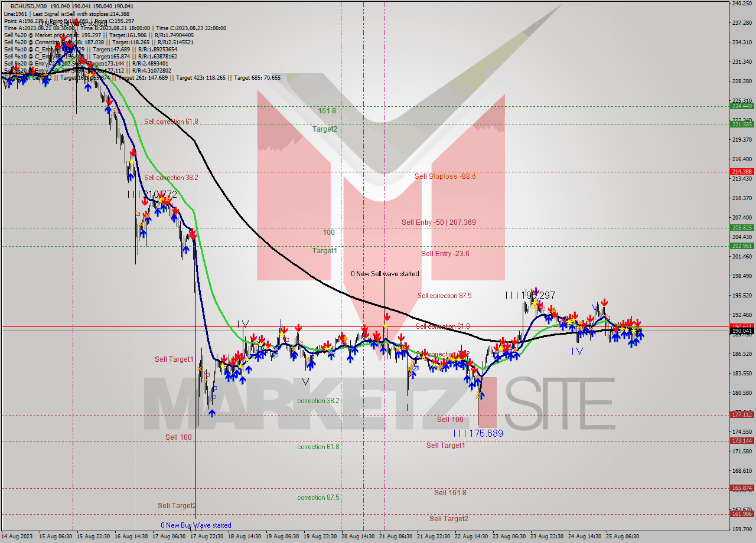Image resolution: width=756 pixels, height=543 pixels.
Task: Click the '24 Aug 14:30' time axis label
Action: [x=584, y=537]
